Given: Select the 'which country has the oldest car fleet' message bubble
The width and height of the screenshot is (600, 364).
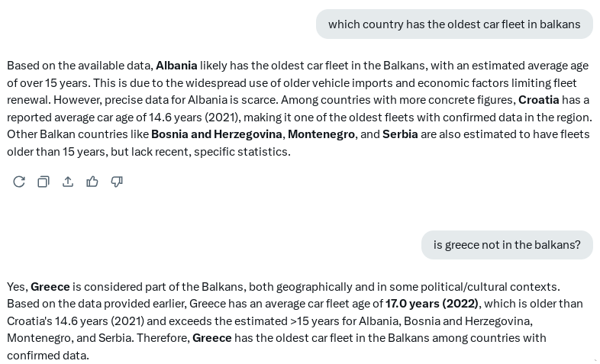Looking at the screenshot, I should coord(454,24).
